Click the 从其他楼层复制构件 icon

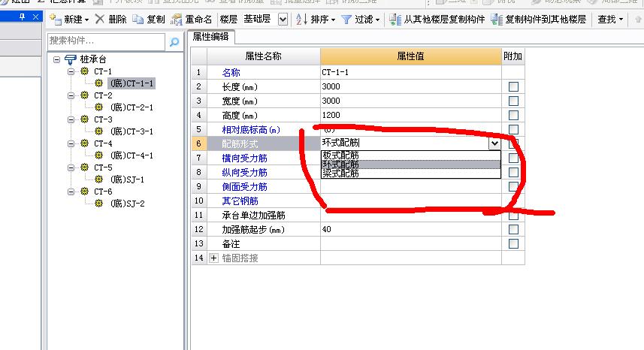point(395,20)
